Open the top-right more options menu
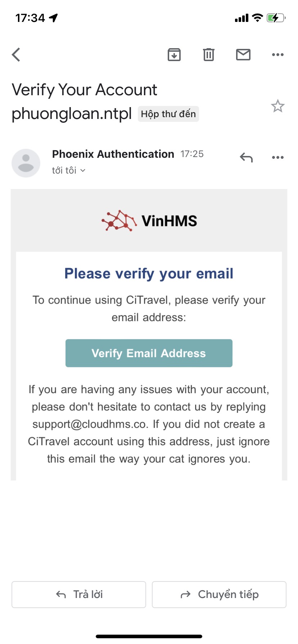Image resolution: width=298 pixels, height=644 pixels. pos(278,55)
